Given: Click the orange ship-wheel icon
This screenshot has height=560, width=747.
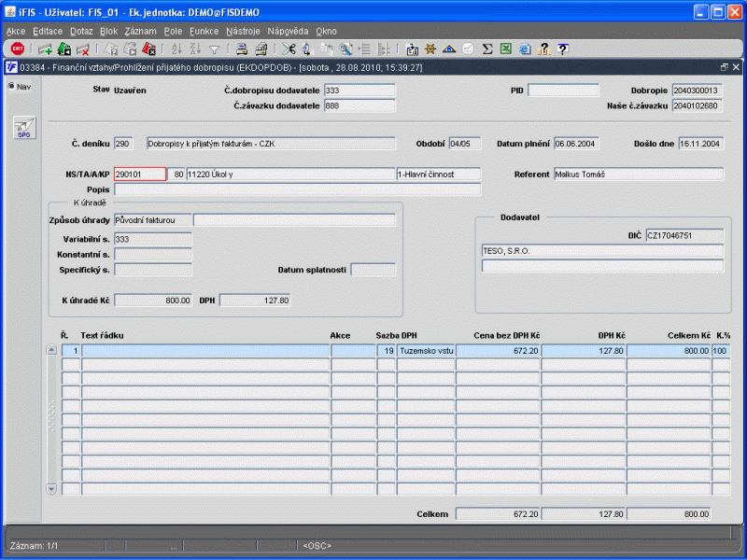Looking at the screenshot, I should (430, 49).
